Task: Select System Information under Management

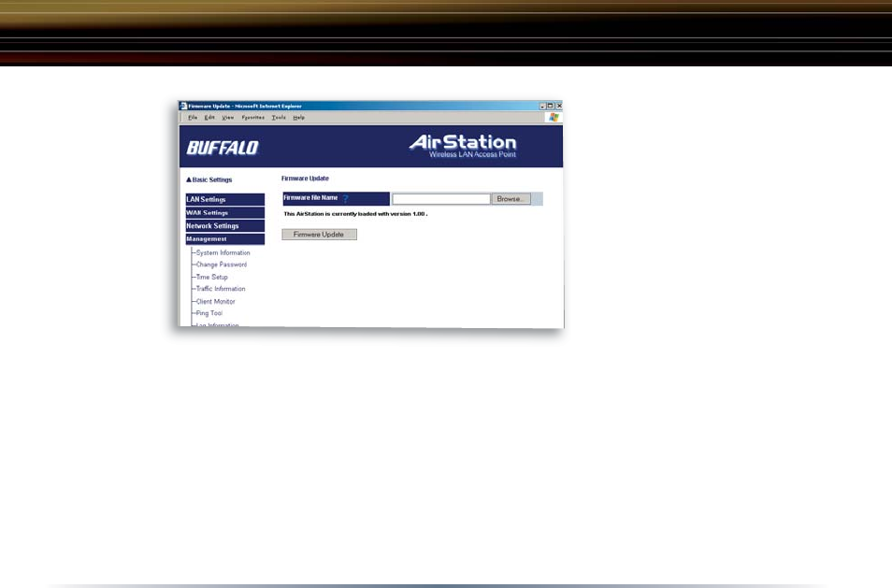Action: [x=223, y=252]
